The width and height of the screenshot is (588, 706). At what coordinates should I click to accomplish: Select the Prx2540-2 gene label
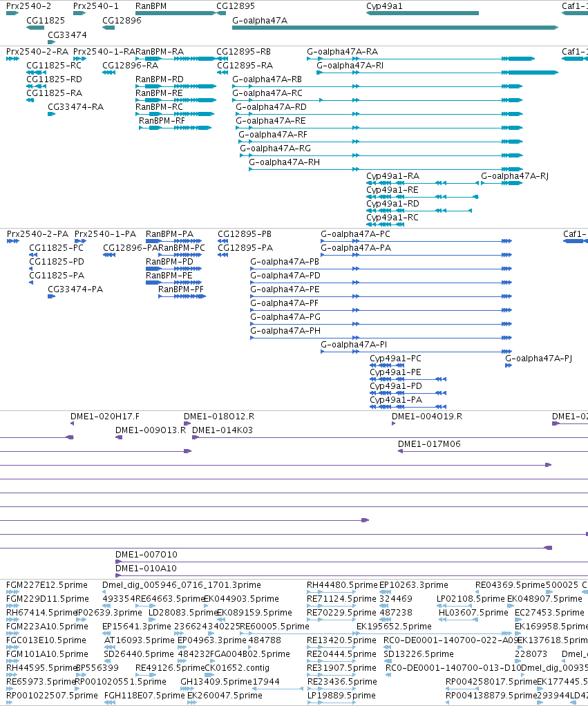[29, 6]
